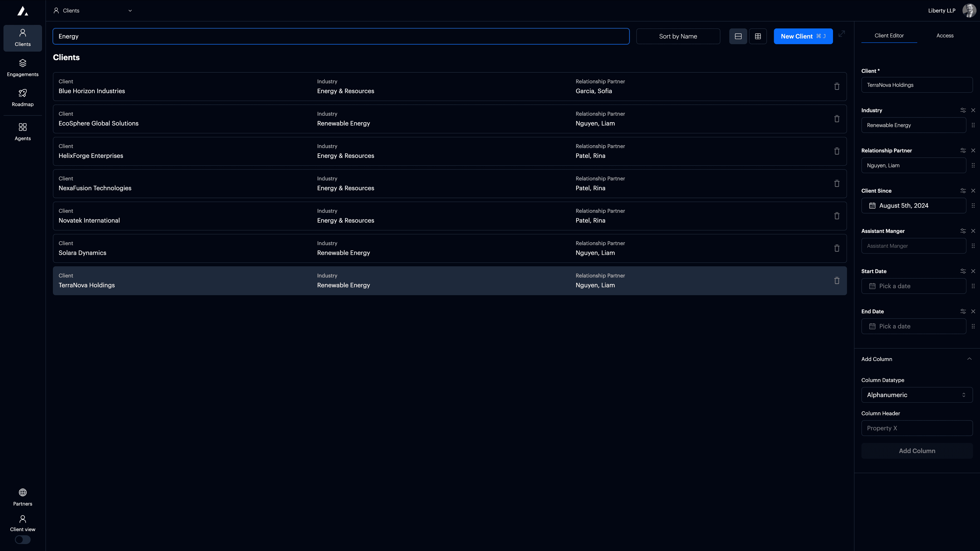This screenshot has width=980, height=551.
Task: Open Engagements in the sidebar
Action: (22, 68)
